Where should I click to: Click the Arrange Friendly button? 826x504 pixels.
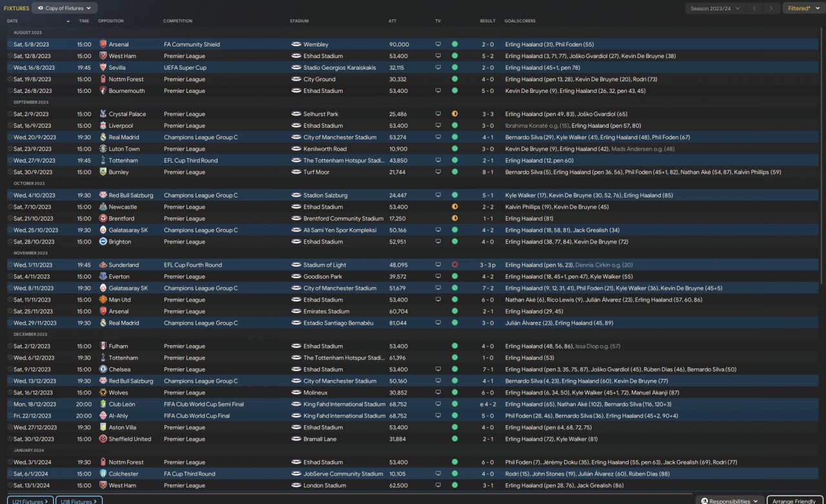[795, 501]
